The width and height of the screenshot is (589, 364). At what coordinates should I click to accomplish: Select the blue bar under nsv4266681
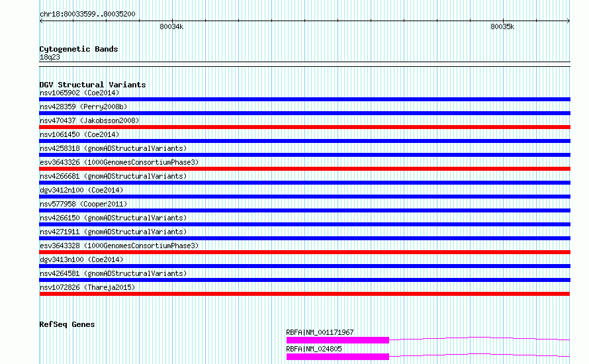[x=304, y=183]
